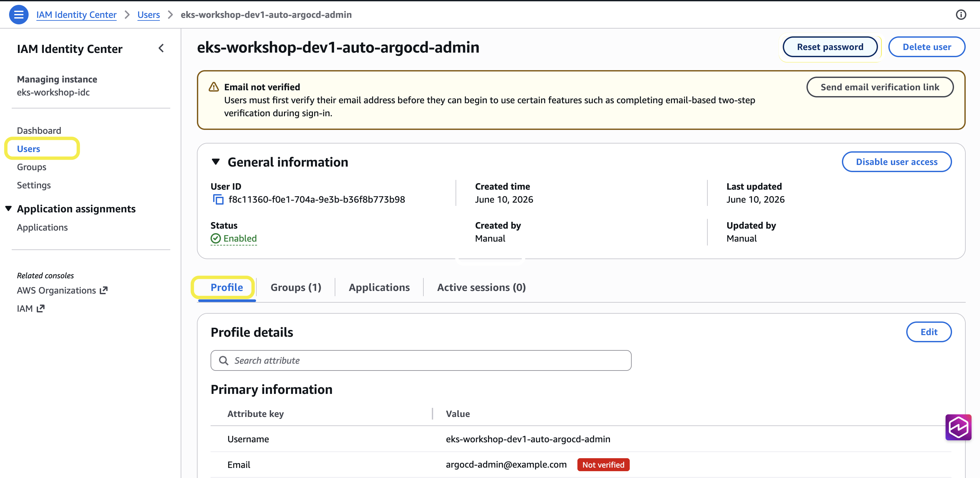
Task: Collapse the General information section
Action: [216, 162]
